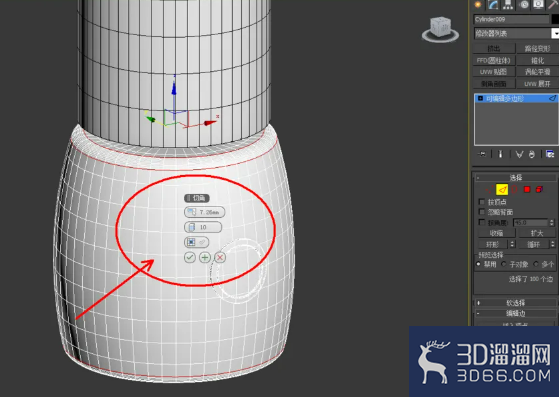
Task: Click the 环形 spinner arrows
Action: (x=512, y=244)
